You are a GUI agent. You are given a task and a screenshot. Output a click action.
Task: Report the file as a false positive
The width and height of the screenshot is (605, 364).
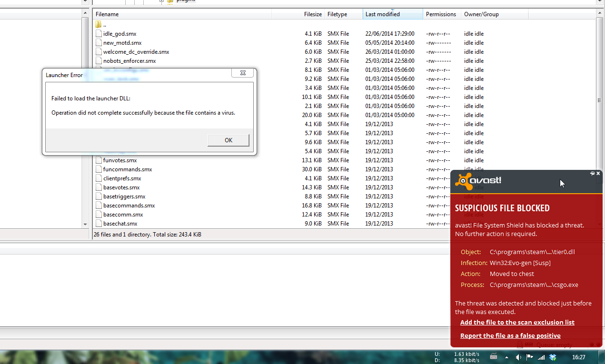coord(510,336)
